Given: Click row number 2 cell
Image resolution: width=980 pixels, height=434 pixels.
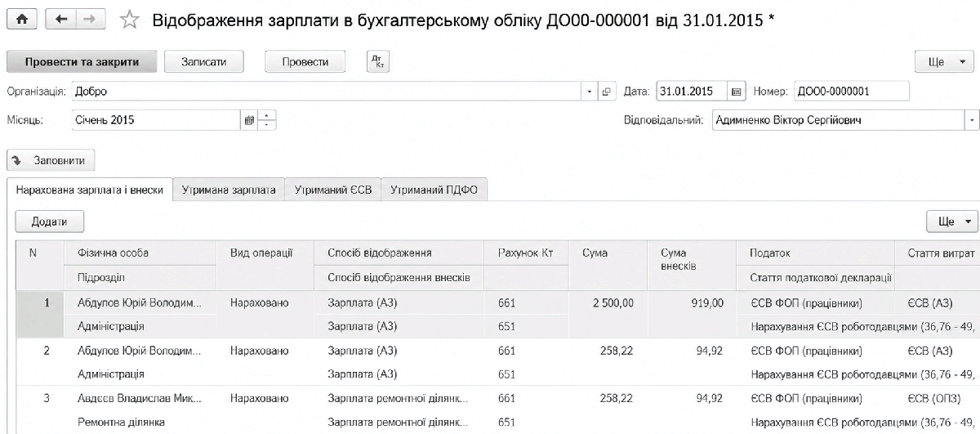Looking at the screenshot, I should pos(39,351).
